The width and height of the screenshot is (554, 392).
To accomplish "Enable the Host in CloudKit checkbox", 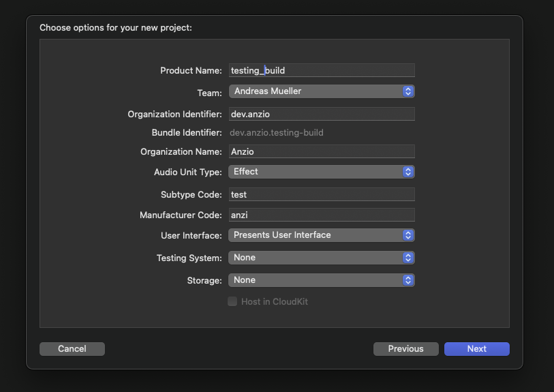I will [232, 301].
